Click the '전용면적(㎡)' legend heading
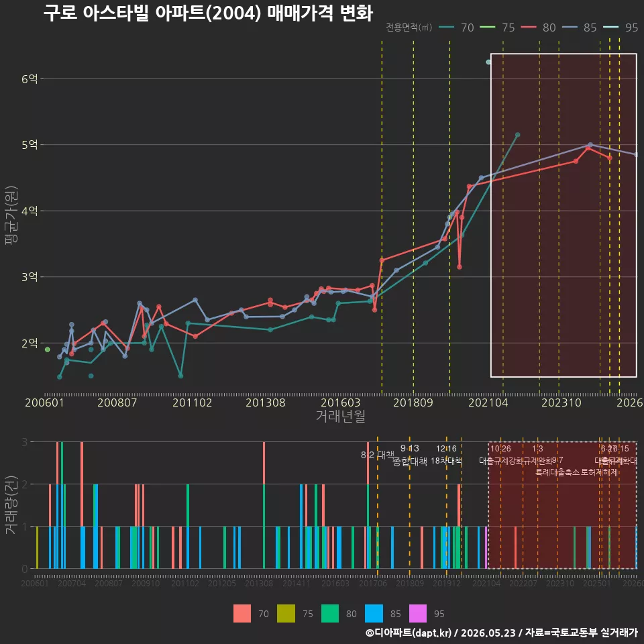 point(409,27)
